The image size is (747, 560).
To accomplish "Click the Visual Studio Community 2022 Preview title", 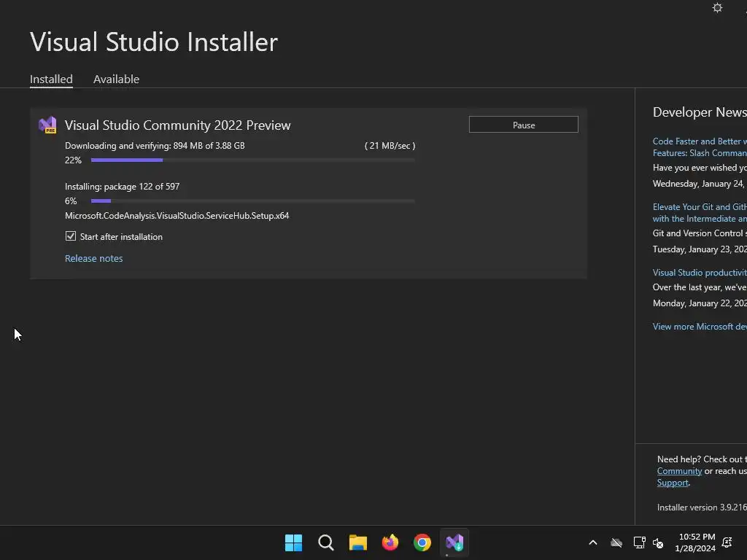I will tap(178, 125).
